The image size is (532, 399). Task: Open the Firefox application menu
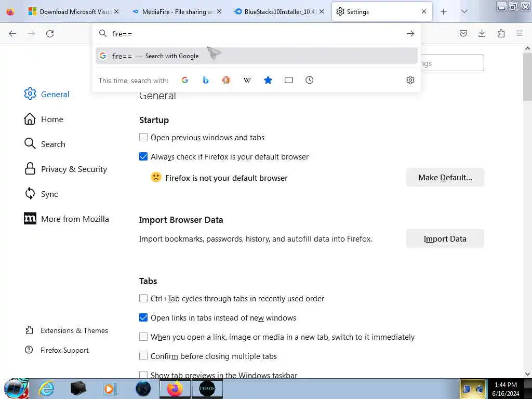(520, 33)
